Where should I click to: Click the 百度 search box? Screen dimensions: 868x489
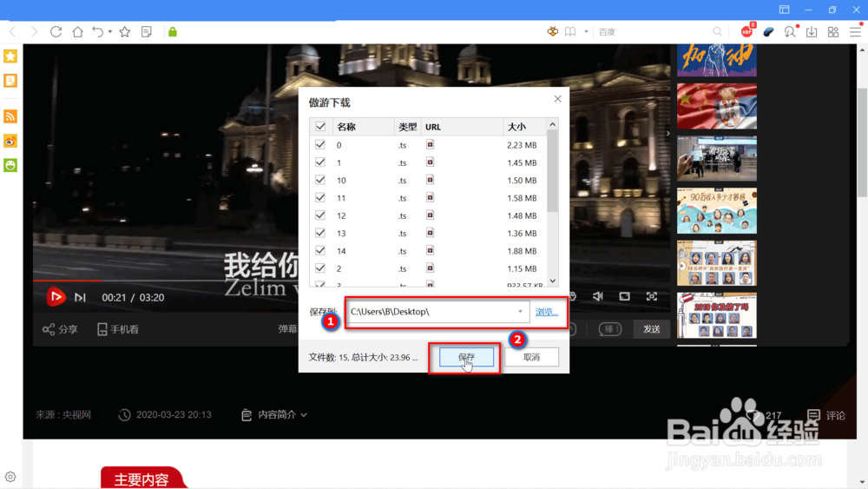[654, 32]
